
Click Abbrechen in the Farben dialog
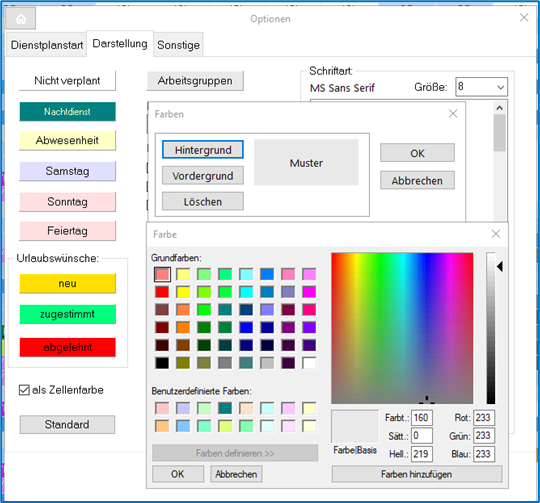point(417,180)
